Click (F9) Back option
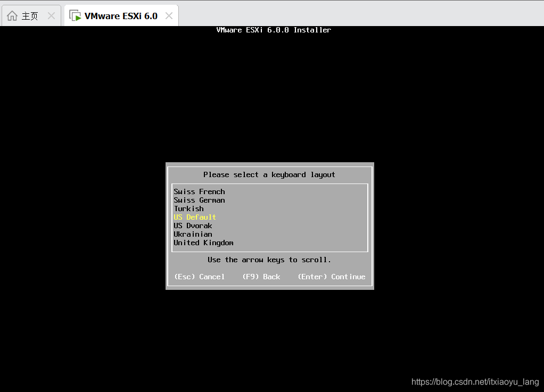This screenshot has height=392, width=544. pos(261,277)
